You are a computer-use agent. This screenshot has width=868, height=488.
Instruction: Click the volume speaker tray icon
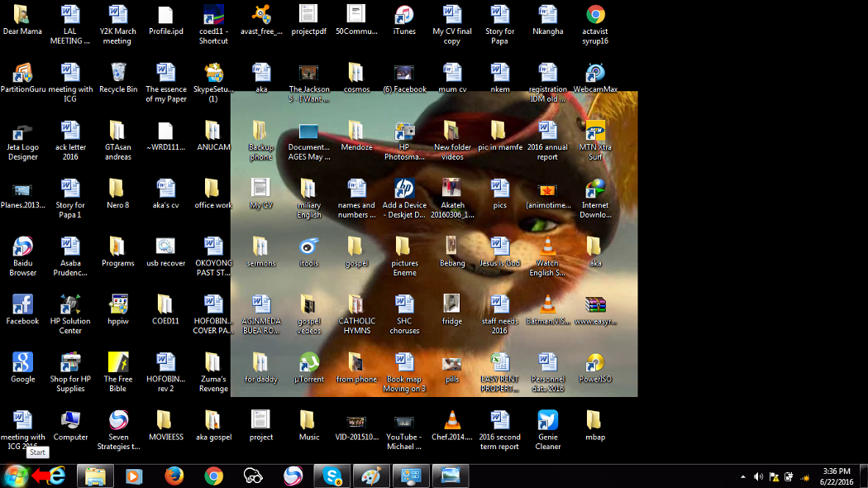[758, 477]
